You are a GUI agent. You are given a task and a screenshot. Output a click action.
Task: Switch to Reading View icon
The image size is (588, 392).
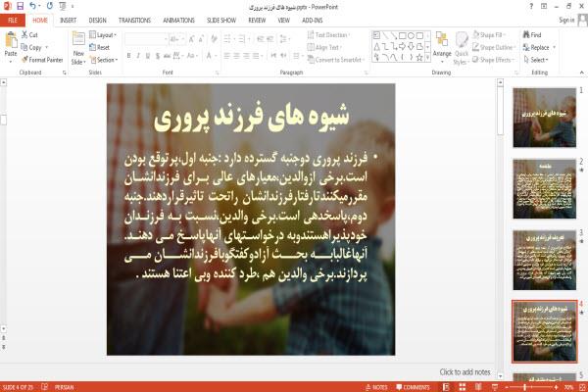tap(478, 387)
